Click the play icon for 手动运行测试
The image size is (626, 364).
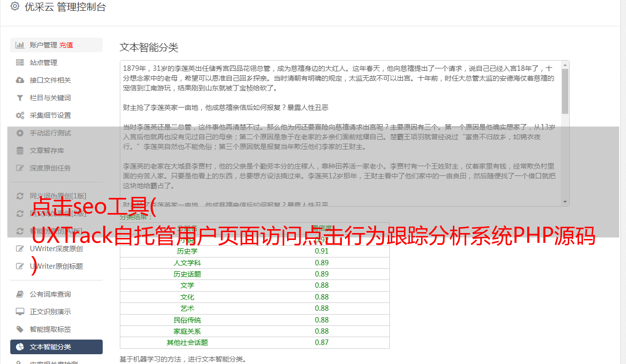click(x=20, y=133)
